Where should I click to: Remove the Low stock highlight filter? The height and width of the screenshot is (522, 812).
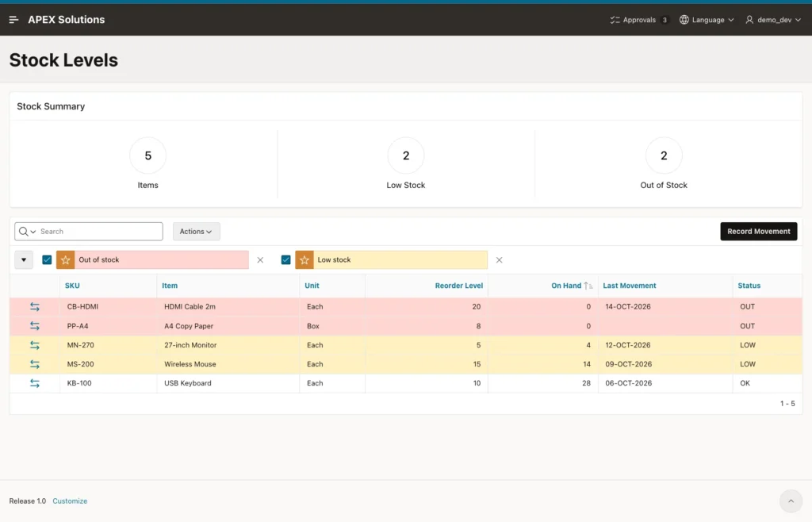[500, 260]
